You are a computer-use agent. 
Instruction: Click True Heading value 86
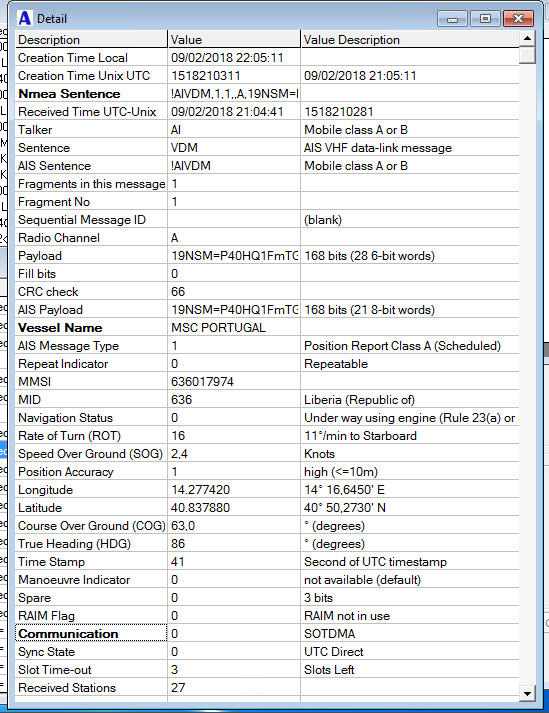click(x=178, y=544)
